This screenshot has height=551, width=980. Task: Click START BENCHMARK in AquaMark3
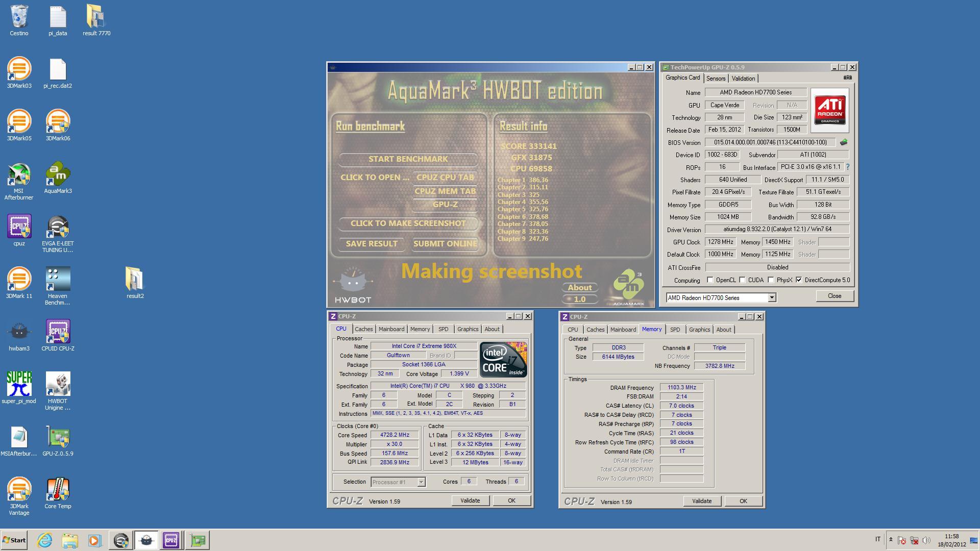tap(408, 159)
